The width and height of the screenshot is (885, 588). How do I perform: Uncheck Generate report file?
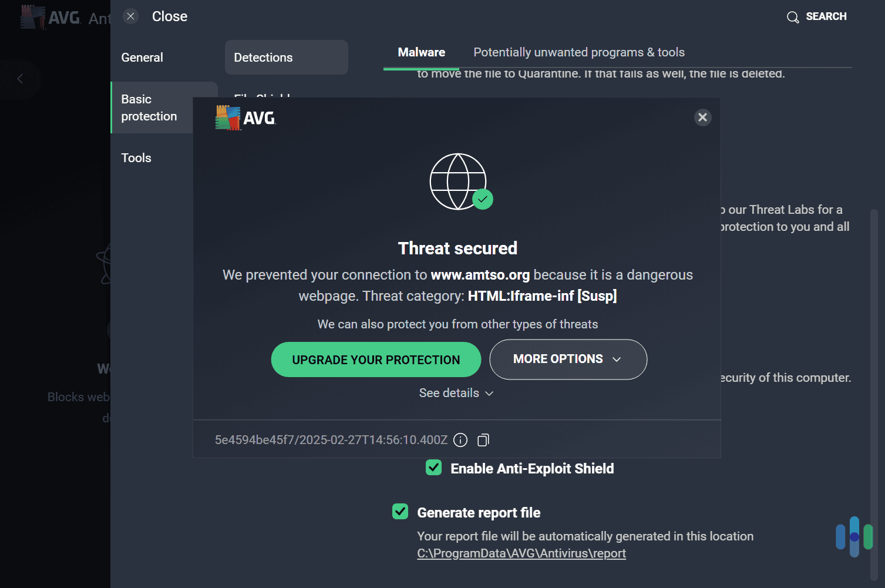[x=400, y=511]
